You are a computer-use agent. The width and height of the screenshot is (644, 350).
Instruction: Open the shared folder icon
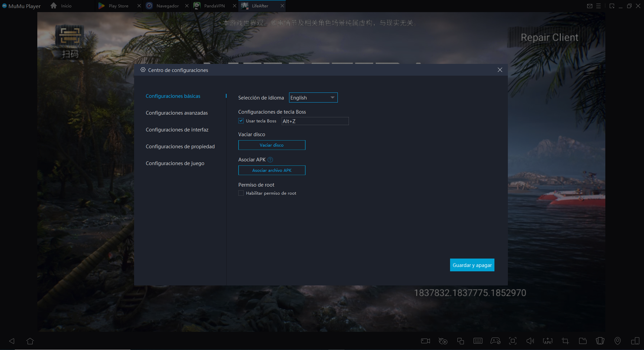coord(582,341)
